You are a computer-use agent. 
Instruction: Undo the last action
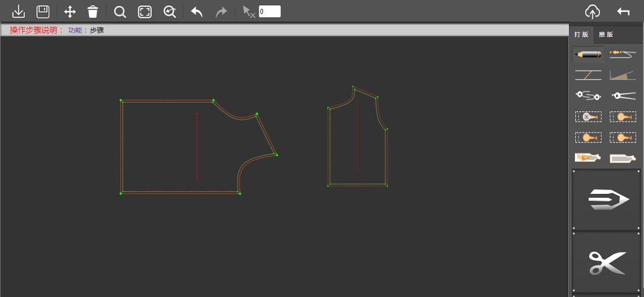coord(197,12)
